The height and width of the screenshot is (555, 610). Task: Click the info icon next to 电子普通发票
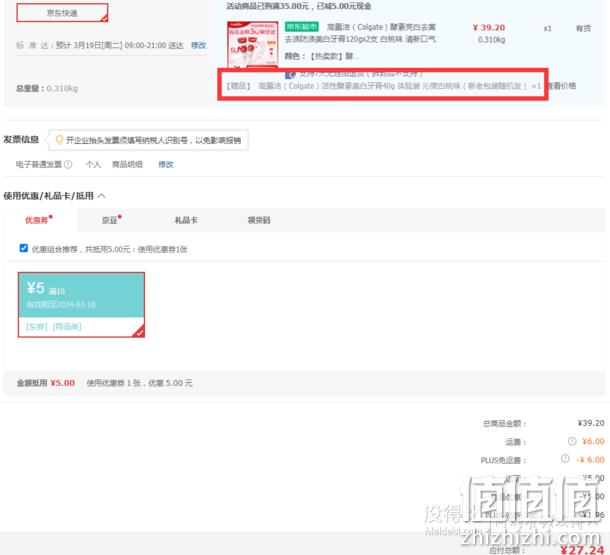[x=68, y=164]
